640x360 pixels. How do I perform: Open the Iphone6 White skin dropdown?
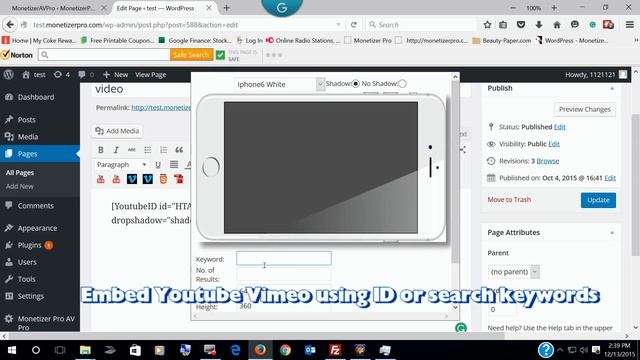tap(280, 84)
